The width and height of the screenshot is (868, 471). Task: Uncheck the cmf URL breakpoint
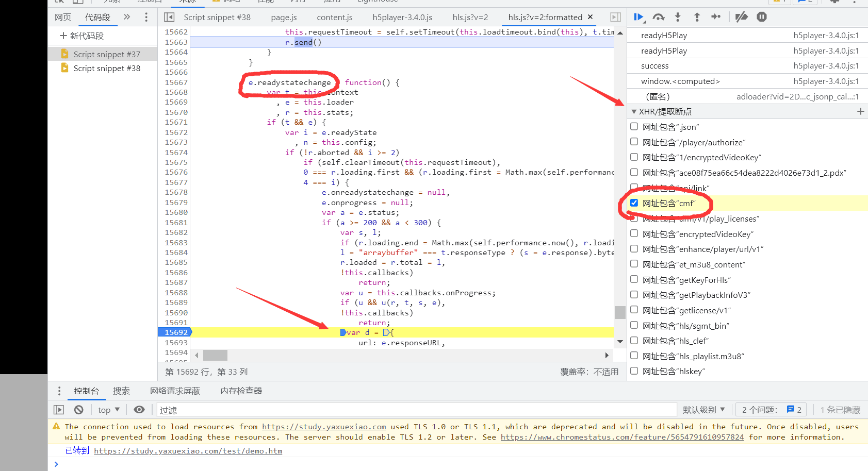[634, 203]
